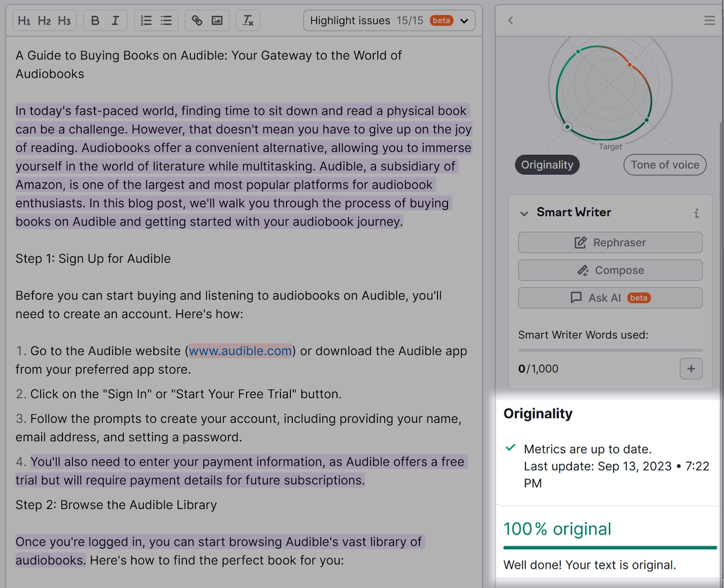Viewport: 724px width, 588px height.
Task: Open the Compose tool
Action: [x=610, y=270]
